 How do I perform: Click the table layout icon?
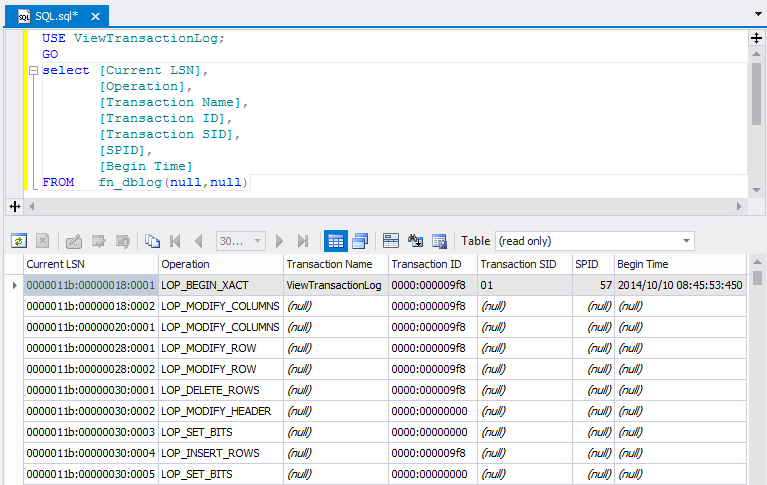point(391,241)
